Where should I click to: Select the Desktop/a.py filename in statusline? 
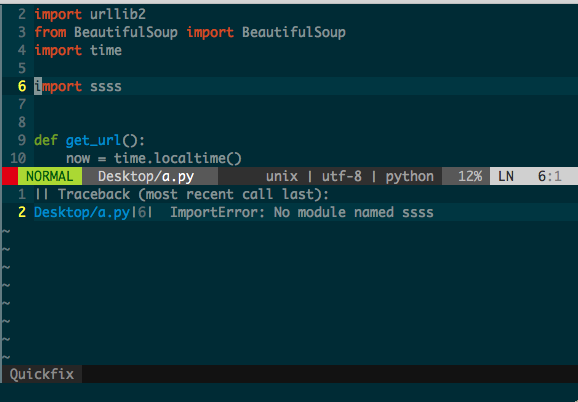click(146, 176)
